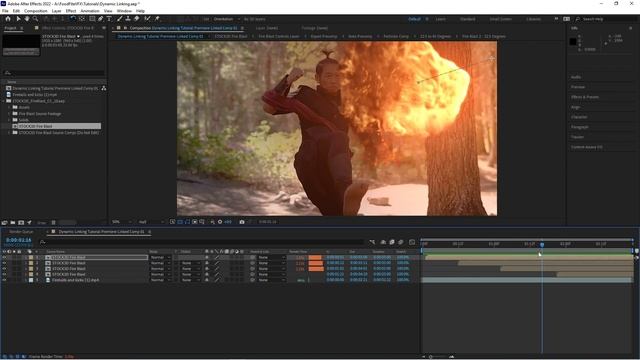Open the Effects & Presets panel
The width and height of the screenshot is (640, 360).
[584, 97]
